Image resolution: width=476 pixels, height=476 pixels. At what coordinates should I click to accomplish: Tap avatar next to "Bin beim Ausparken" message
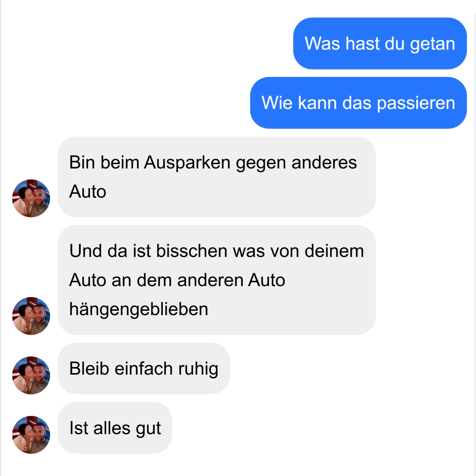click(x=31, y=198)
